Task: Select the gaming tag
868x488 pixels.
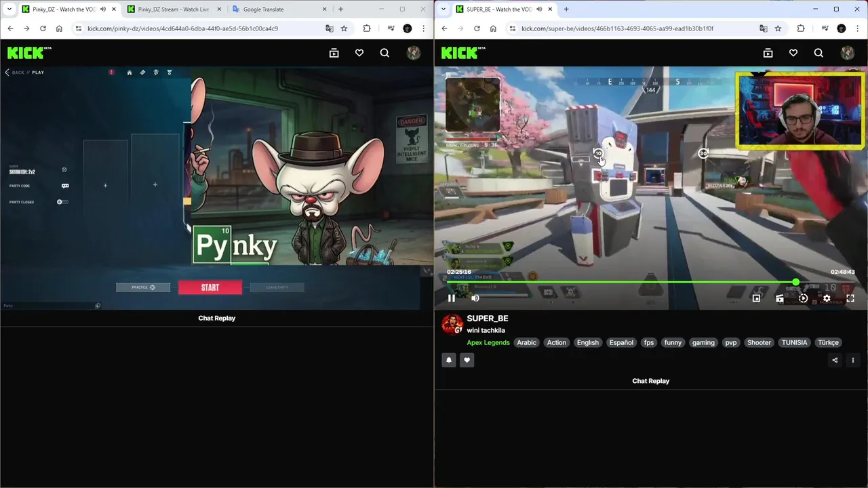Action: (703, 342)
